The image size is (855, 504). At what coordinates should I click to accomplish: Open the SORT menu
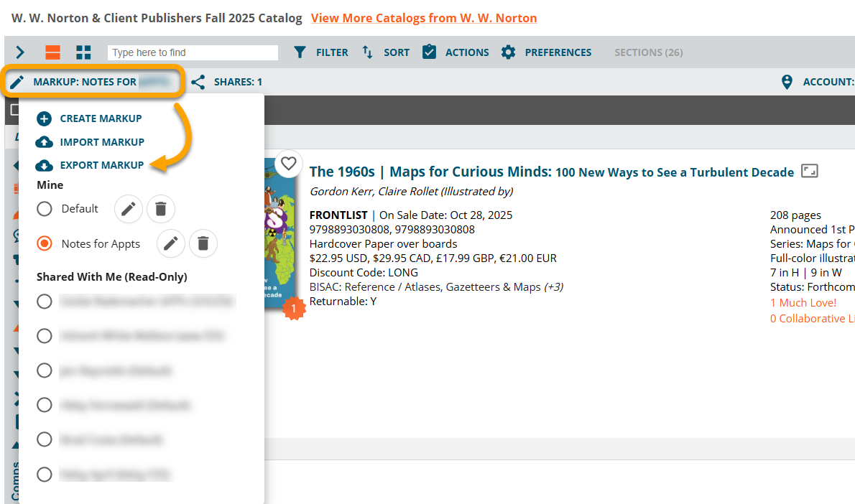(x=397, y=52)
